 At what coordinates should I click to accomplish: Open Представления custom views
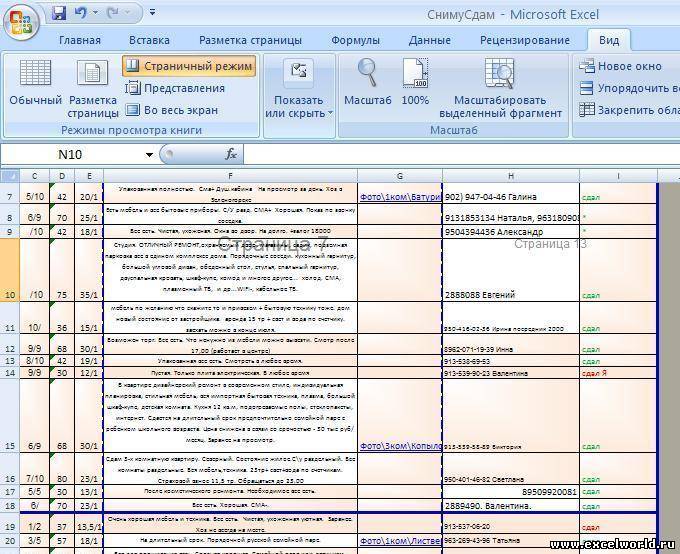pos(175,88)
